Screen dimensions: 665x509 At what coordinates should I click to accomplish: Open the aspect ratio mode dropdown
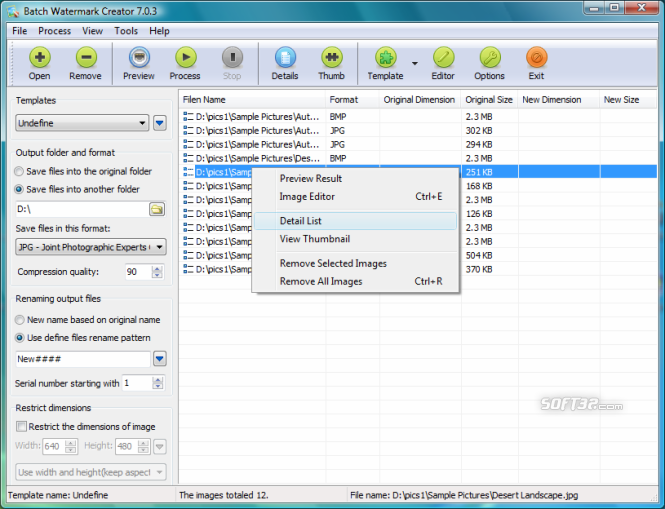(x=91, y=472)
